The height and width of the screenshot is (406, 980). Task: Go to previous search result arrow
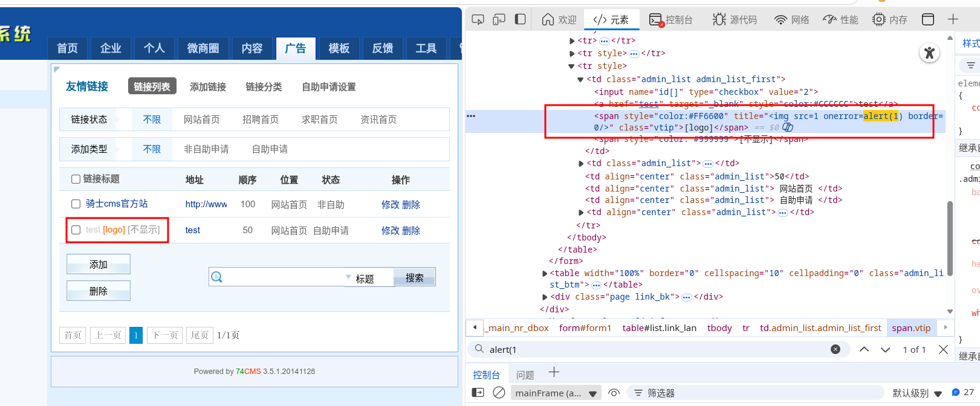tap(864, 349)
